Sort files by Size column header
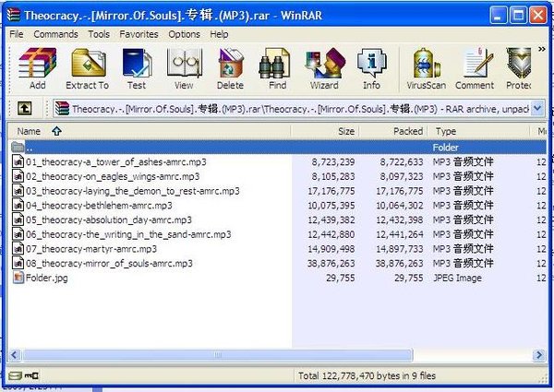The image size is (554, 392). click(325, 131)
